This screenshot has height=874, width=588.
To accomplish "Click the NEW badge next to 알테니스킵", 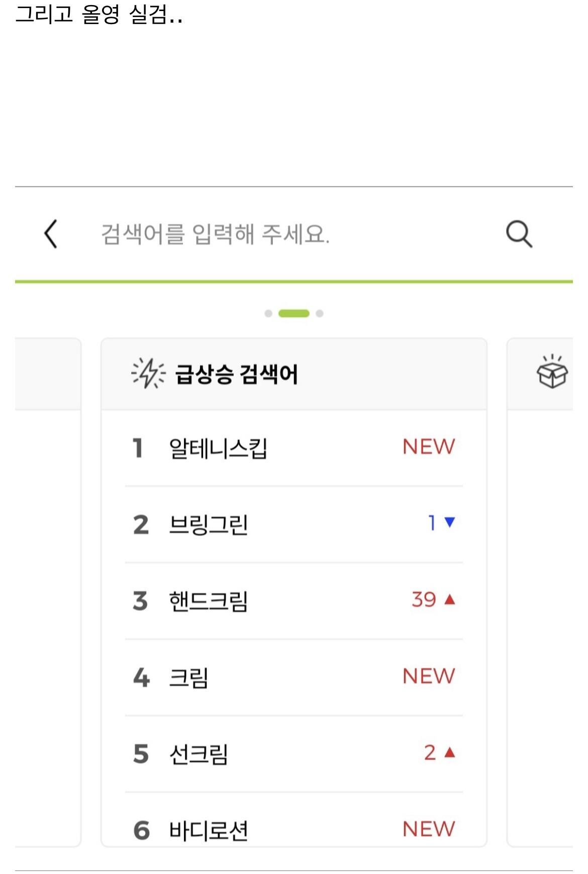I will [428, 447].
